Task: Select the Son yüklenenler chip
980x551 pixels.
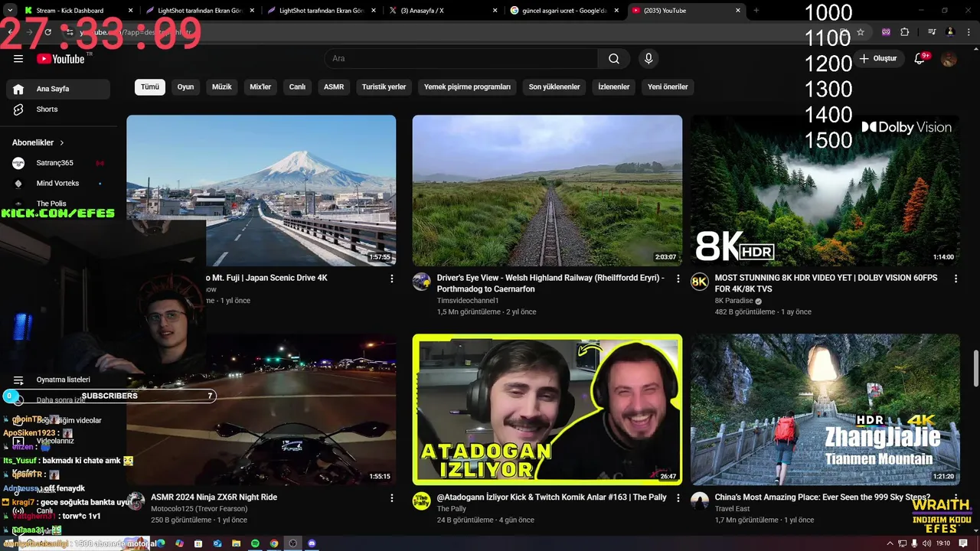Action: [554, 86]
